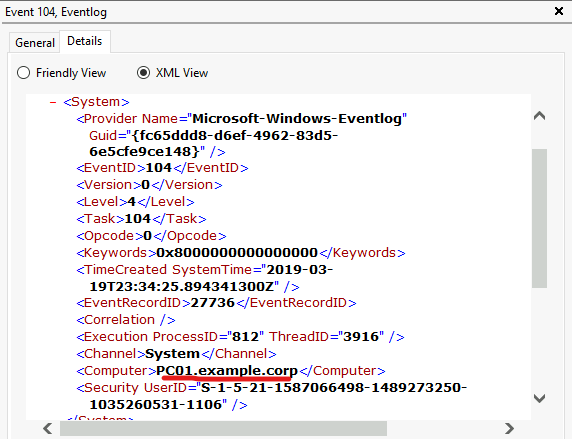Click the Security UserID SID value

point(278,396)
